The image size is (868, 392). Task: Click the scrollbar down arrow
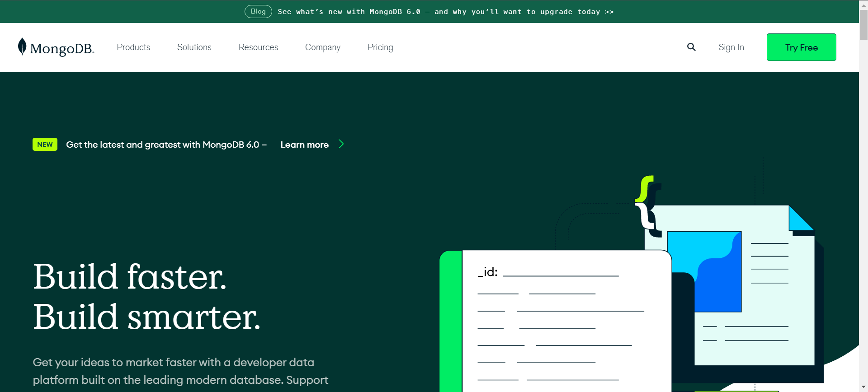863,387
